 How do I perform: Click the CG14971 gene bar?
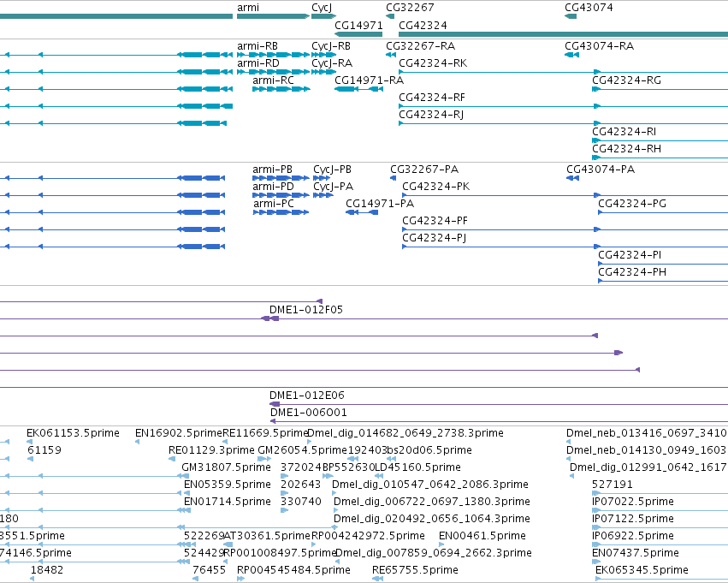[358, 34]
